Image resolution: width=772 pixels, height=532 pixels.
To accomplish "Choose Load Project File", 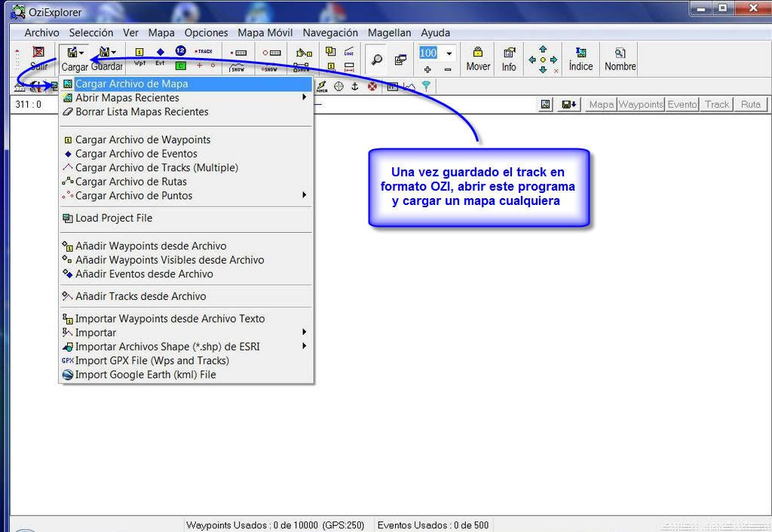I will click(186, 218).
